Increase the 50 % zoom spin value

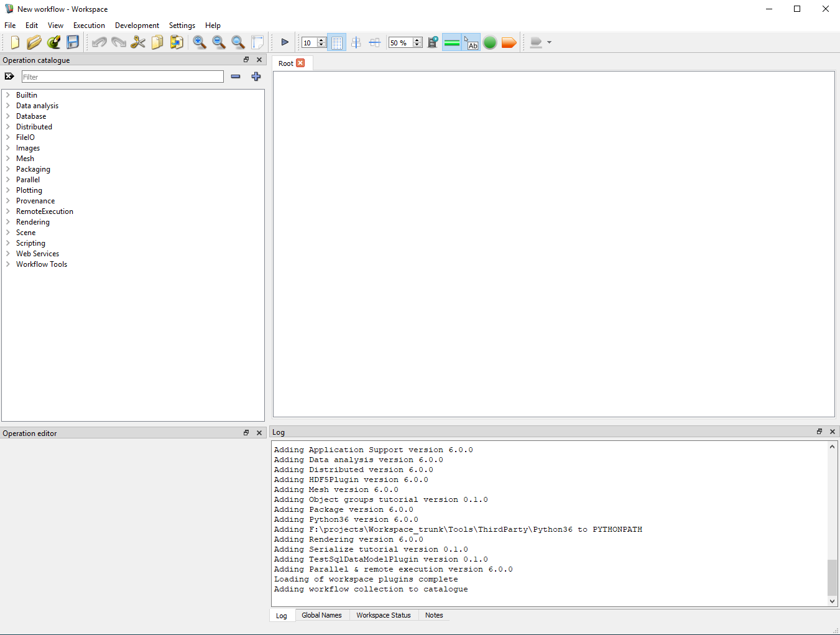coord(417,40)
